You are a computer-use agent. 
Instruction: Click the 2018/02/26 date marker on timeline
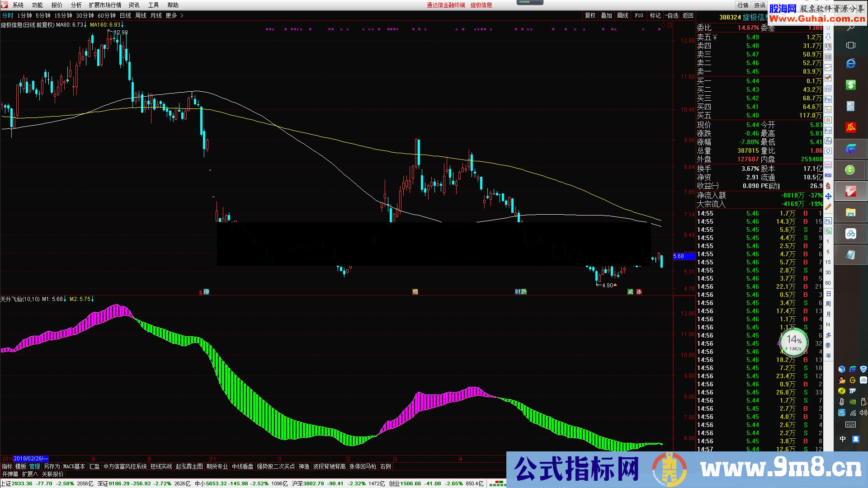30,459
